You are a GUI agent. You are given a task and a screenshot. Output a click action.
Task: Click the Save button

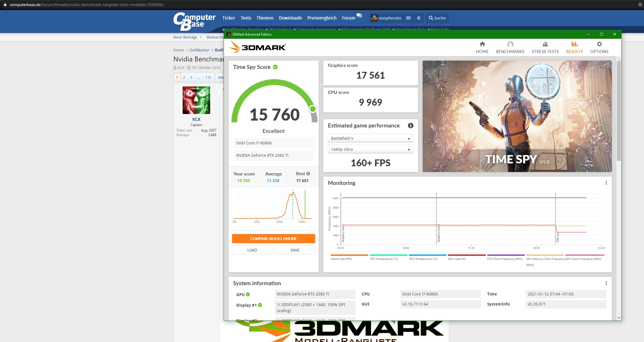tap(295, 250)
